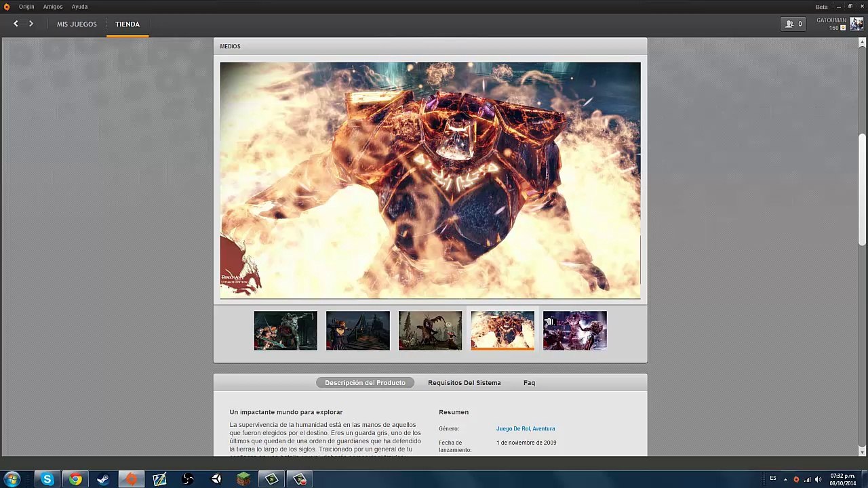
Task: Go back with the left arrow
Action: (16, 24)
